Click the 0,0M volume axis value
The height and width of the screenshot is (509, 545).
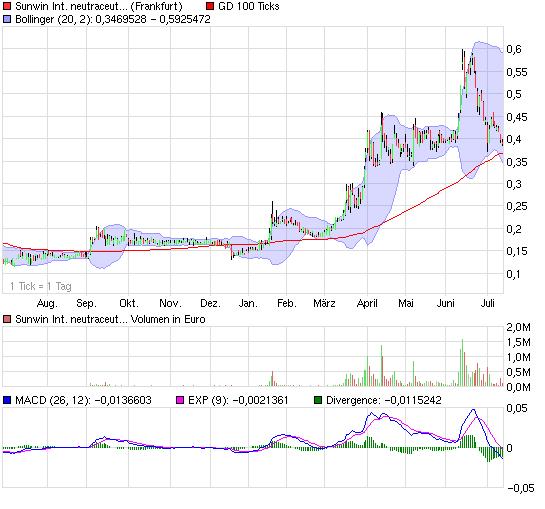click(519, 387)
